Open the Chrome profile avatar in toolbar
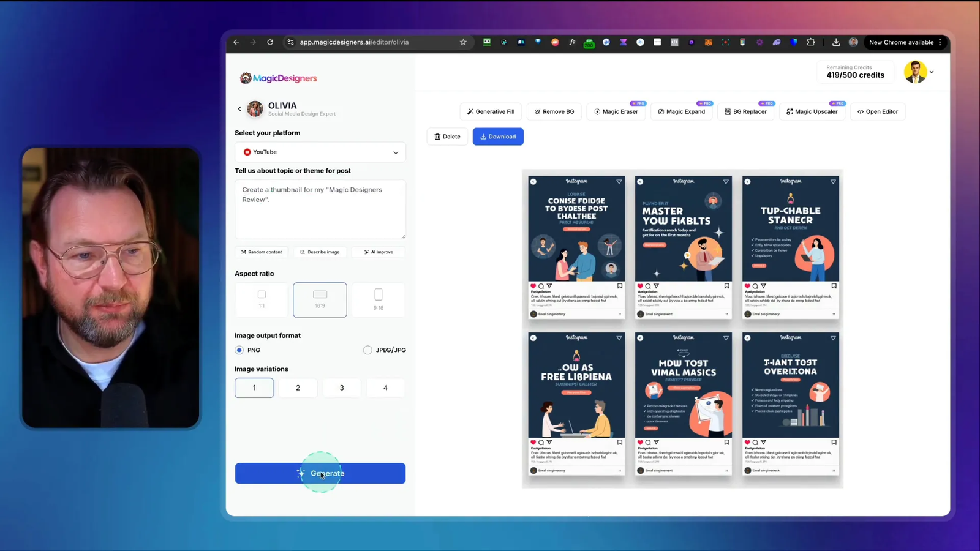 pyautogui.click(x=853, y=42)
